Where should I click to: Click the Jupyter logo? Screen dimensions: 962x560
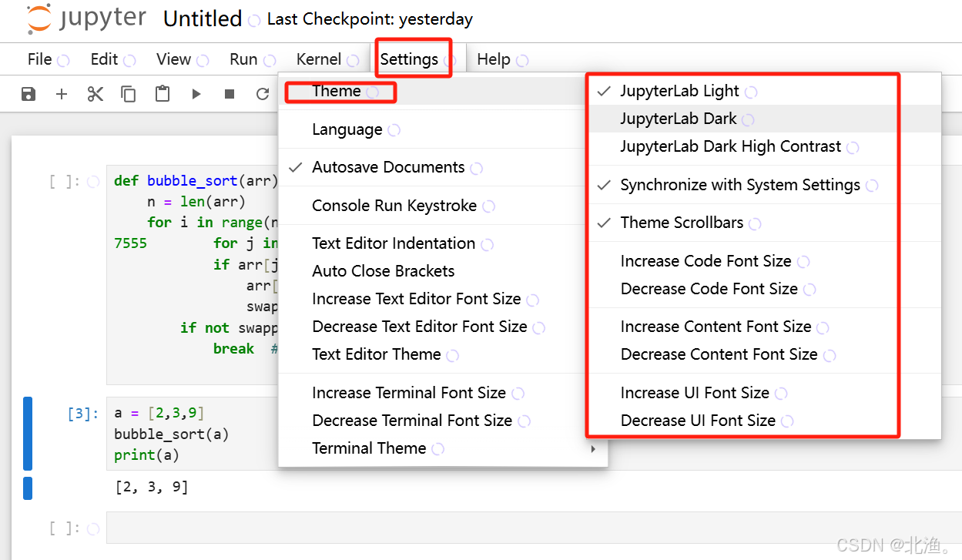(x=86, y=18)
